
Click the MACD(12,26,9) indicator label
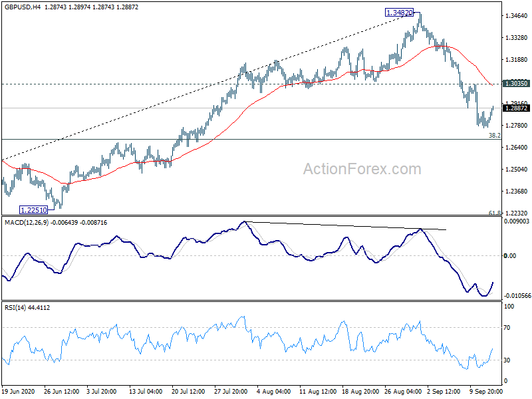click(x=27, y=223)
